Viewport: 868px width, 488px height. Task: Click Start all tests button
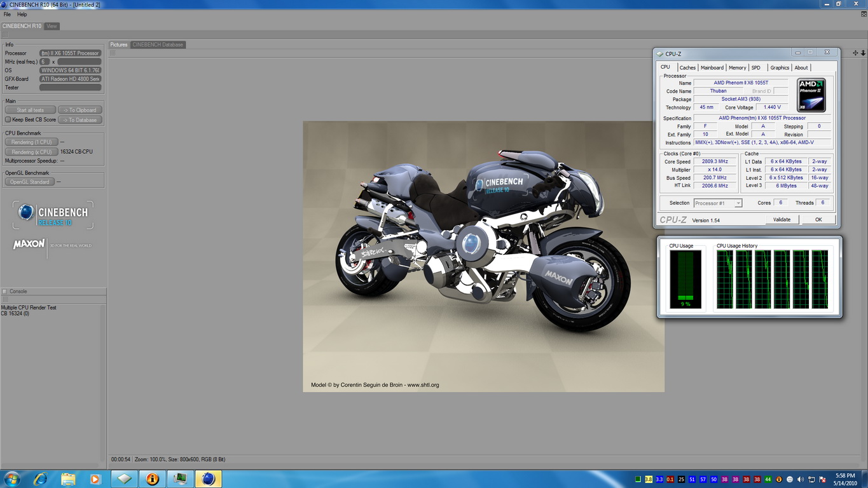tap(31, 110)
